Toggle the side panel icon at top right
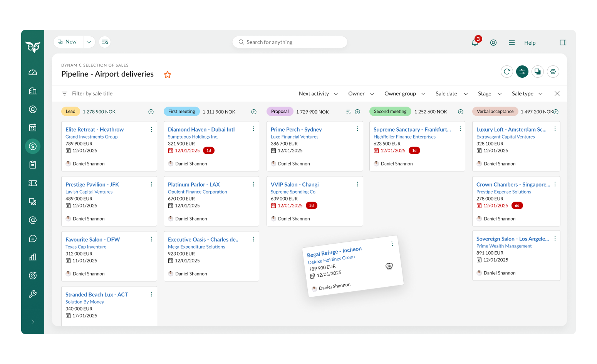 (x=563, y=43)
